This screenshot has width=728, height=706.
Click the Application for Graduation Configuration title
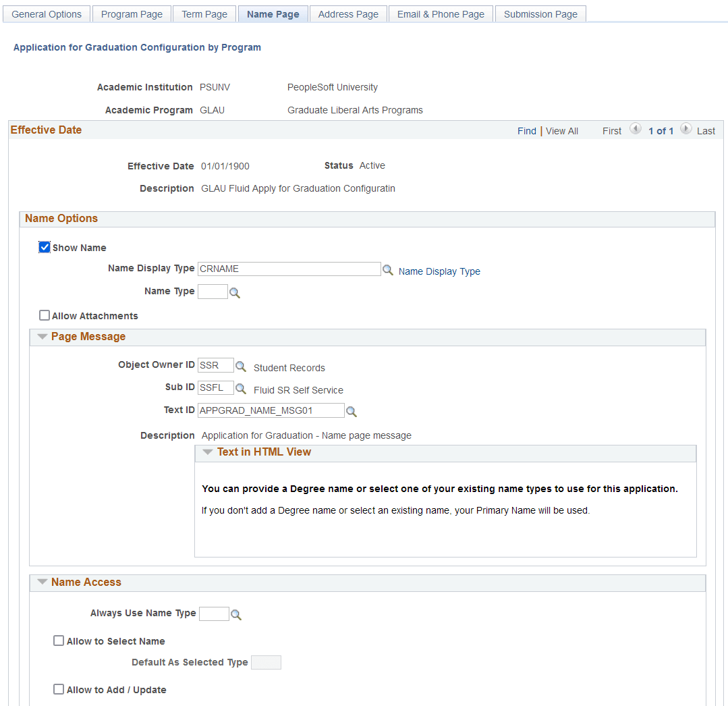pyautogui.click(x=137, y=47)
